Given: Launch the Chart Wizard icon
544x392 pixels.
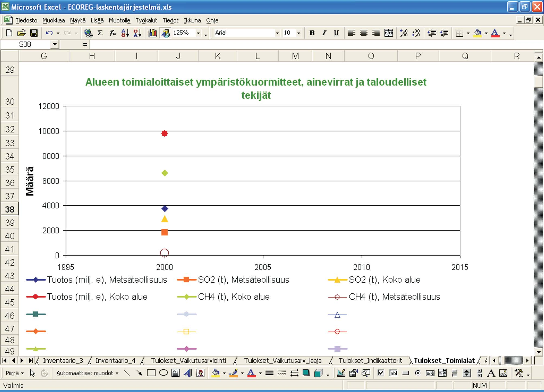Looking at the screenshot, I should 153,33.
